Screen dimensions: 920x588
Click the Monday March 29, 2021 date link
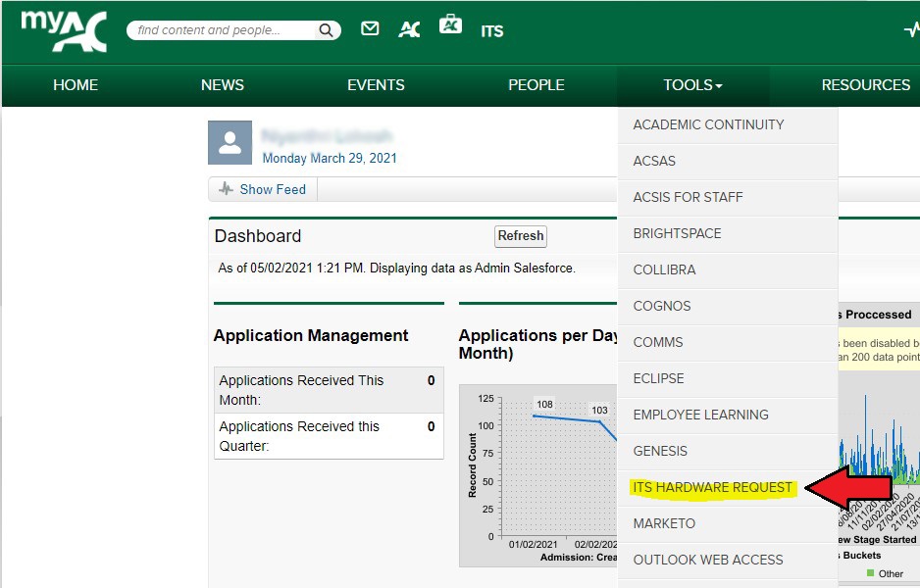(x=330, y=158)
